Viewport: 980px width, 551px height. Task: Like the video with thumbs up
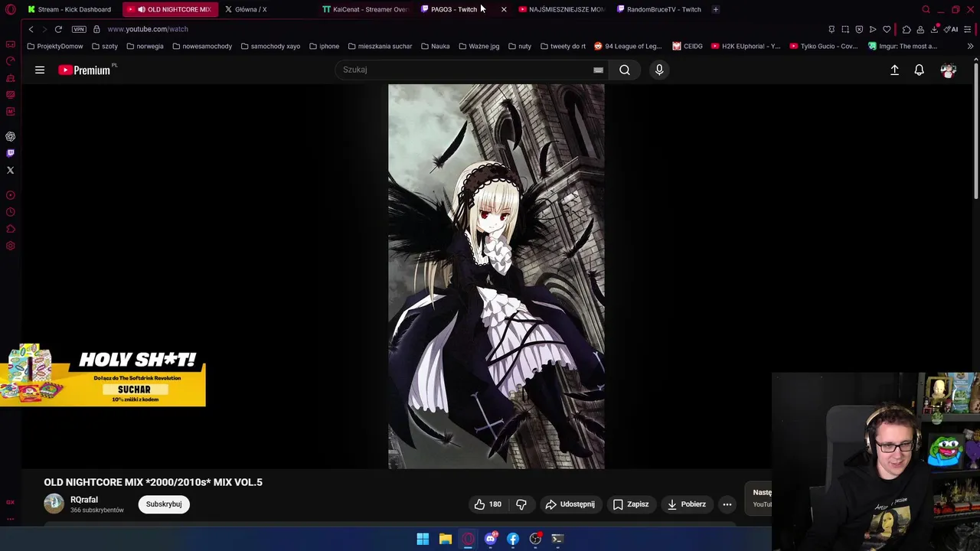pyautogui.click(x=487, y=504)
